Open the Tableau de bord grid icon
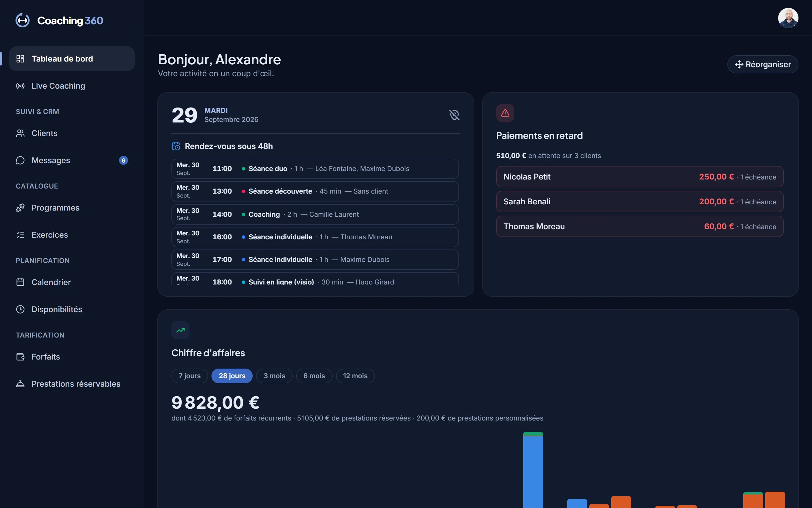This screenshot has height=508, width=812. click(20, 59)
